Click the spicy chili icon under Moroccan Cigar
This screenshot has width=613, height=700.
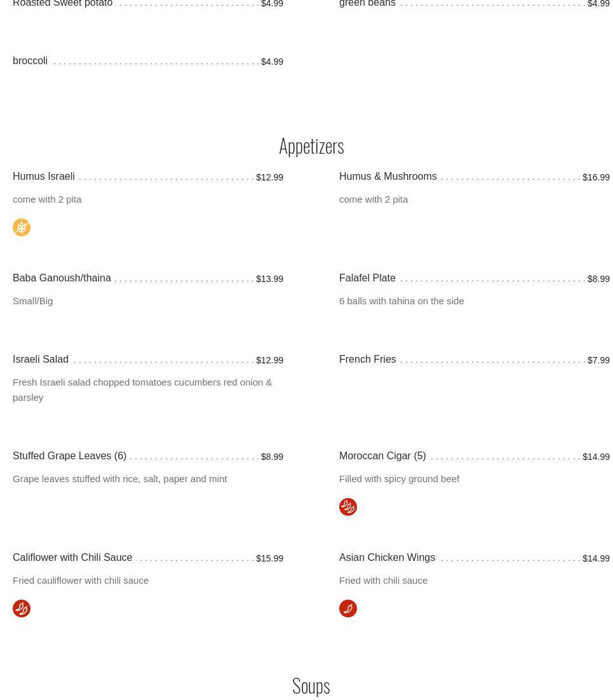[x=348, y=507]
